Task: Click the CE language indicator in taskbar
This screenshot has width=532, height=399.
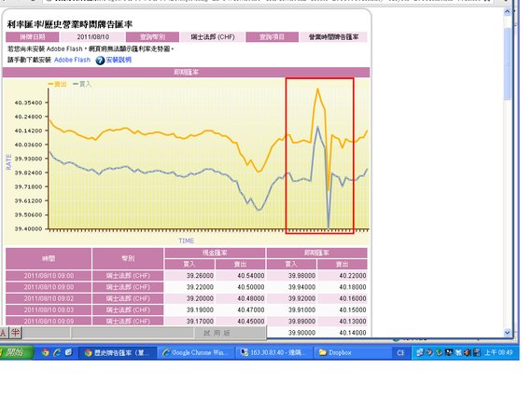Action: point(400,353)
